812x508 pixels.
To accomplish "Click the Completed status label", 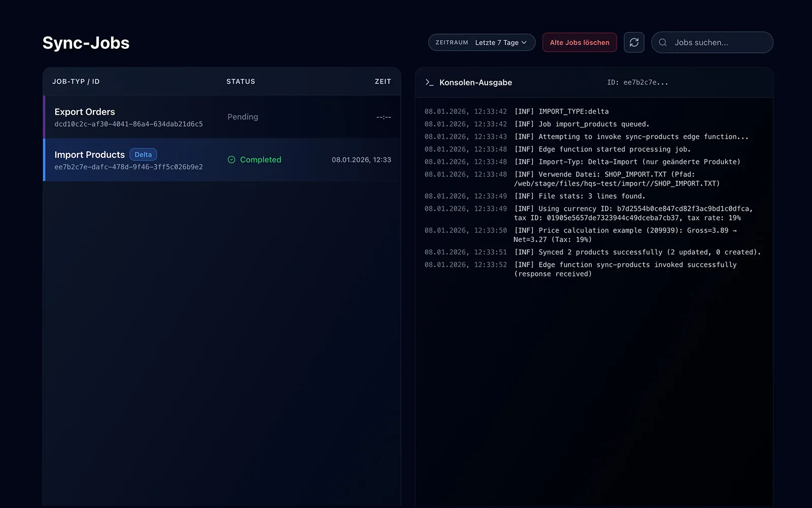I will click(260, 160).
